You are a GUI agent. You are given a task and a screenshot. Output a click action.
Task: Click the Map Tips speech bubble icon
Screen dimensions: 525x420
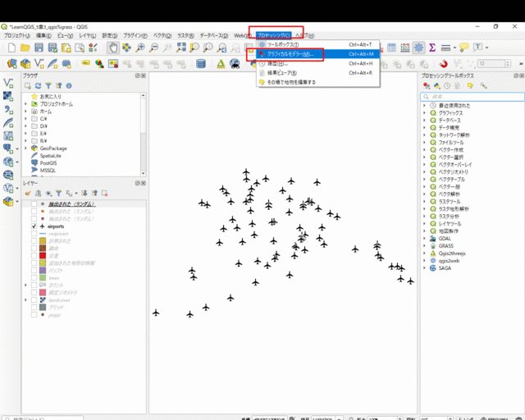(x=464, y=48)
